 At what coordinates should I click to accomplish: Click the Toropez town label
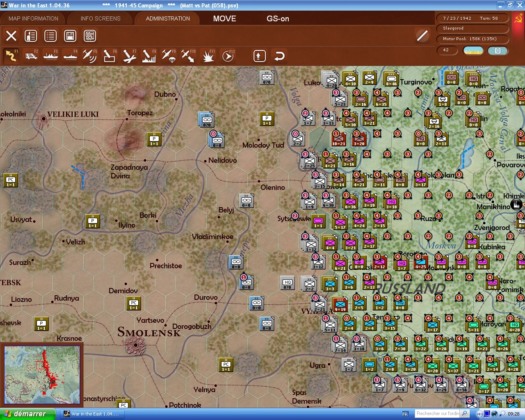140,113
